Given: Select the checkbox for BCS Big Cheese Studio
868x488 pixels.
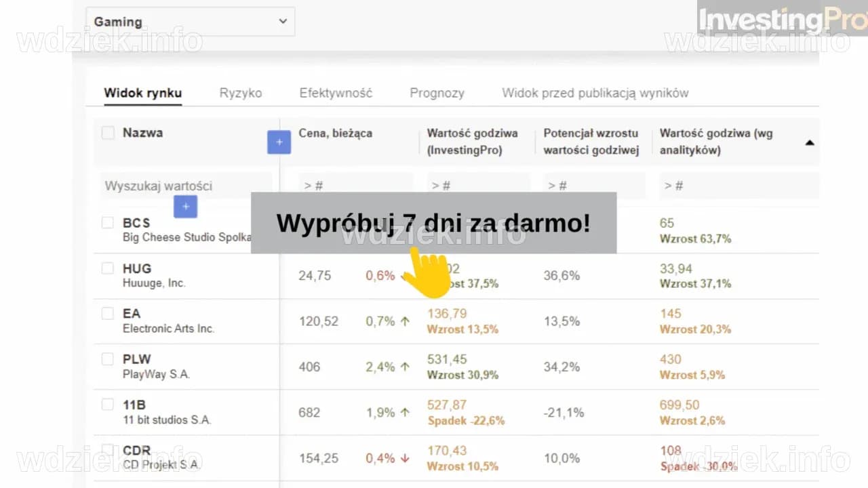Looking at the screenshot, I should 107,223.
